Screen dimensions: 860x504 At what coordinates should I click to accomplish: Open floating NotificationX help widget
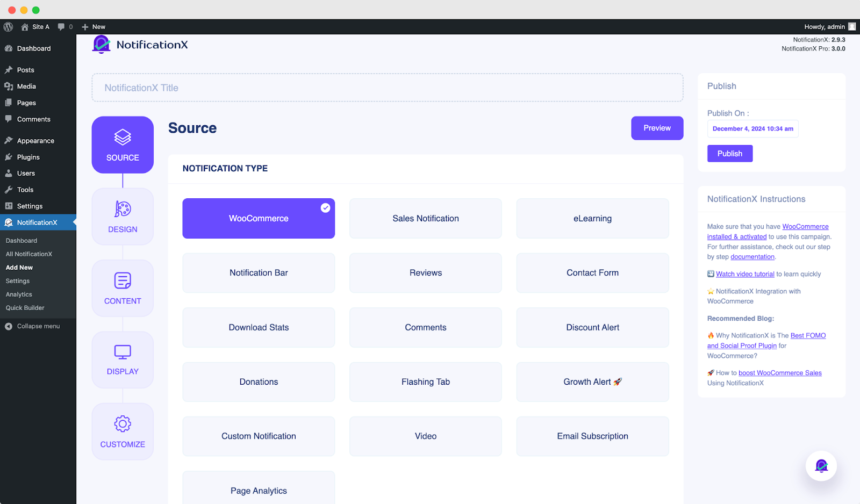point(821,466)
